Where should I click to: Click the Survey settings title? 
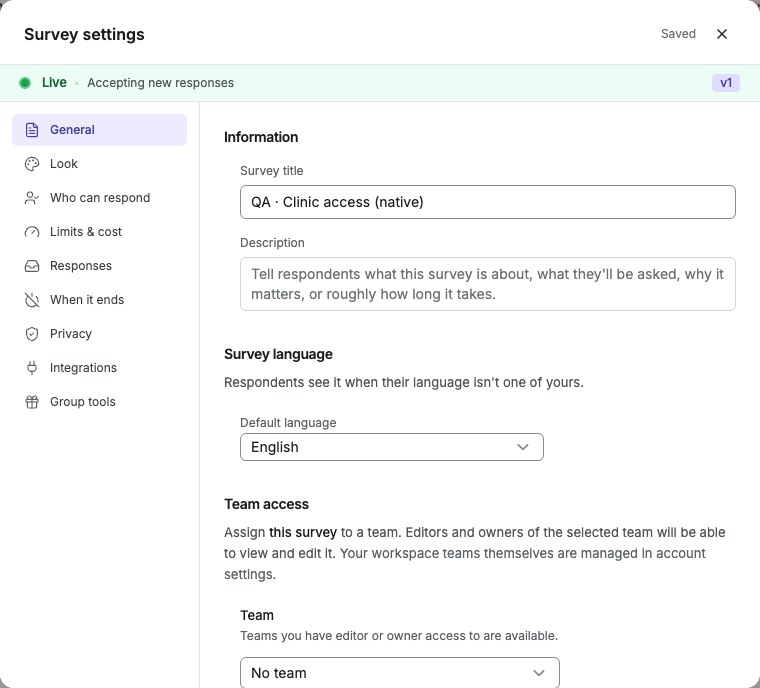pyautogui.click(x=84, y=34)
